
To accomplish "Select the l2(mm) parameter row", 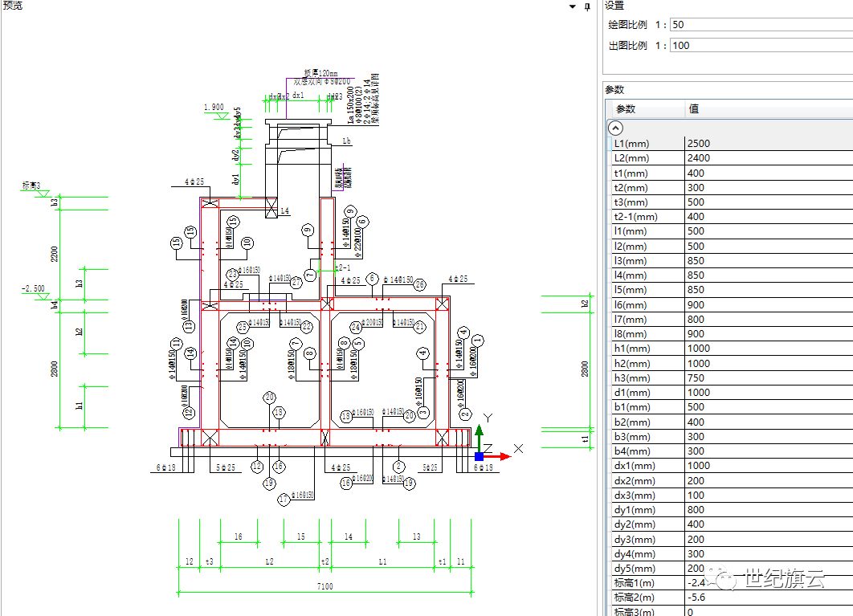I will (733, 246).
